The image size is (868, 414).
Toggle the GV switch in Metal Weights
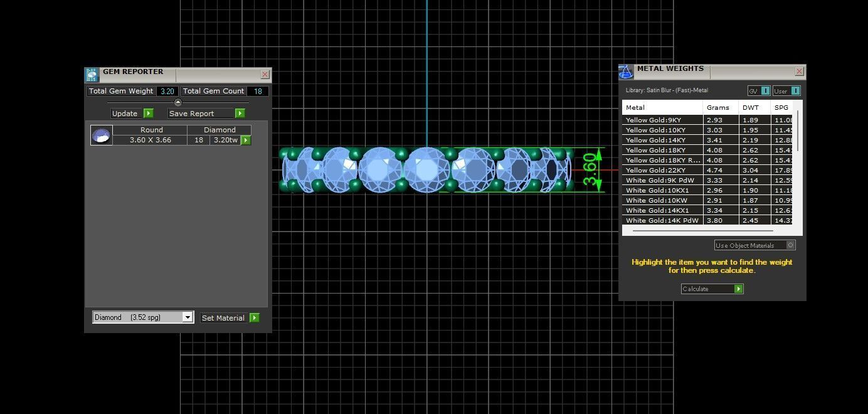[x=759, y=91]
